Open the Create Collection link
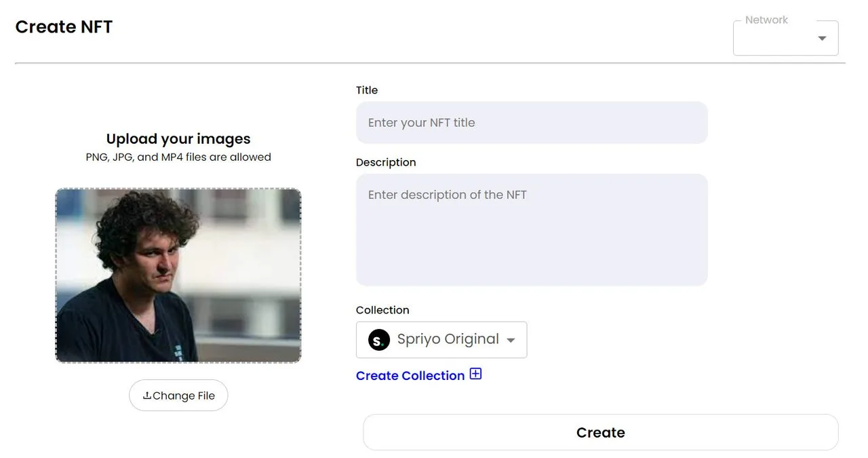 click(410, 375)
